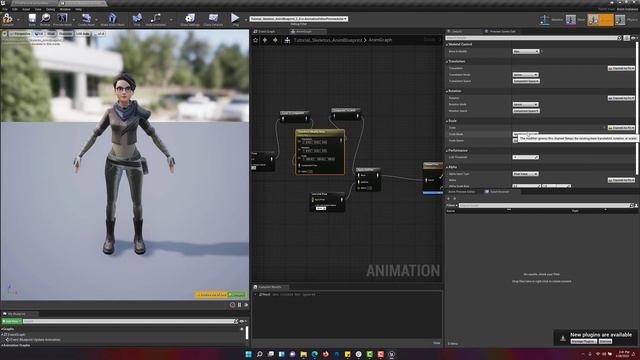Click the Create Asset toolbar icon
The width and height of the screenshot is (640, 360).
click(86, 18)
